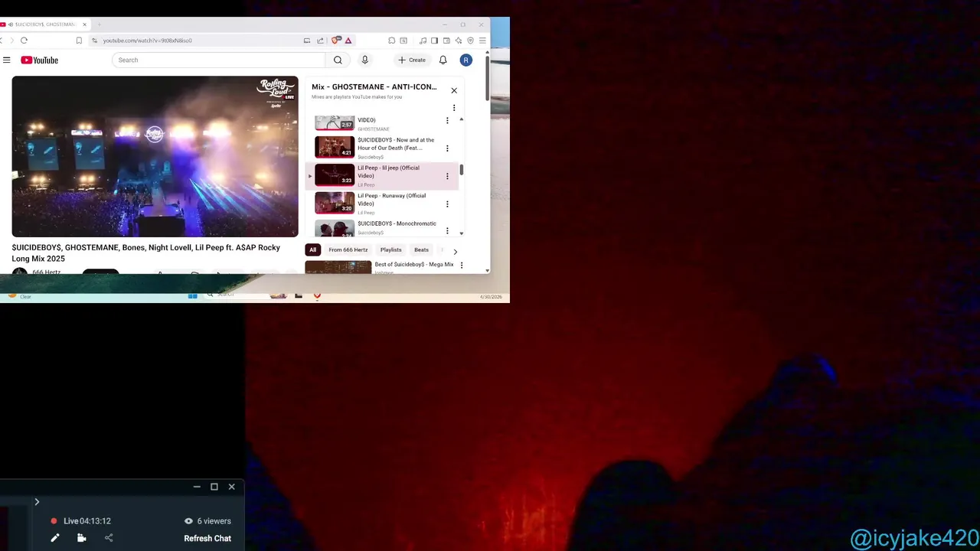The image size is (980, 551).
Task: Click the playlist scroll-down arrow
Action: click(461, 233)
